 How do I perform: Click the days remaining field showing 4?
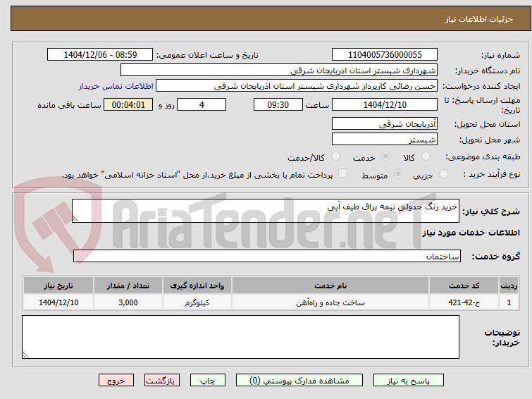[x=202, y=104]
